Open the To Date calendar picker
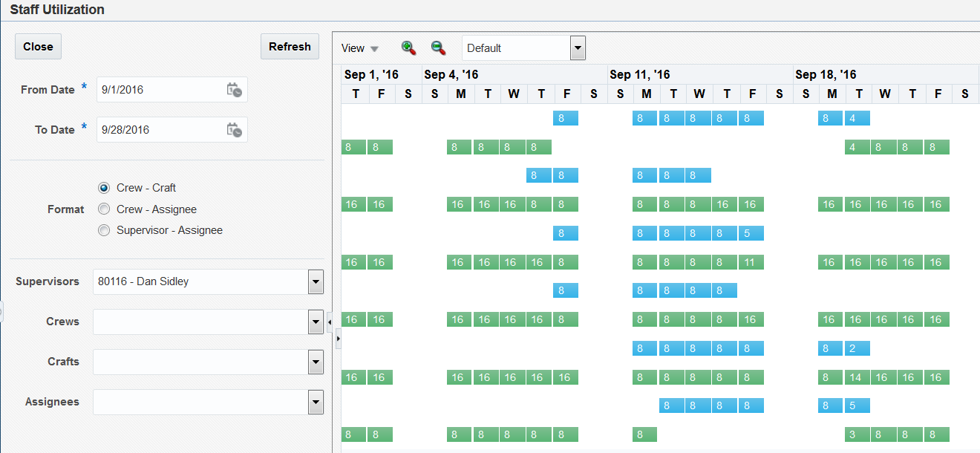The height and width of the screenshot is (453, 980). pos(234,130)
